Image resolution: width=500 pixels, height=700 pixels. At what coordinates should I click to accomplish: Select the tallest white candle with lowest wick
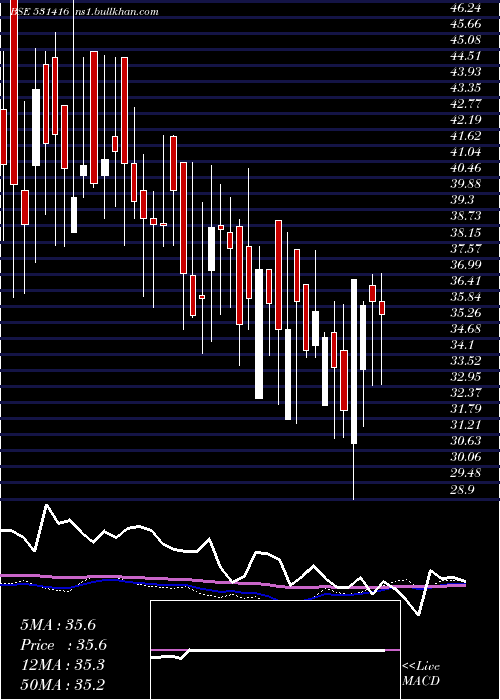pos(354,362)
